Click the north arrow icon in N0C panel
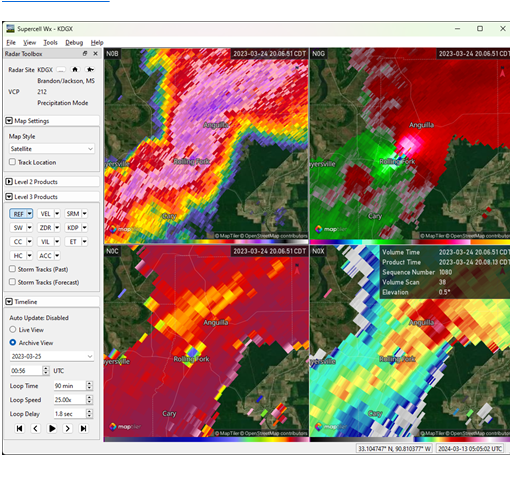 297,269
